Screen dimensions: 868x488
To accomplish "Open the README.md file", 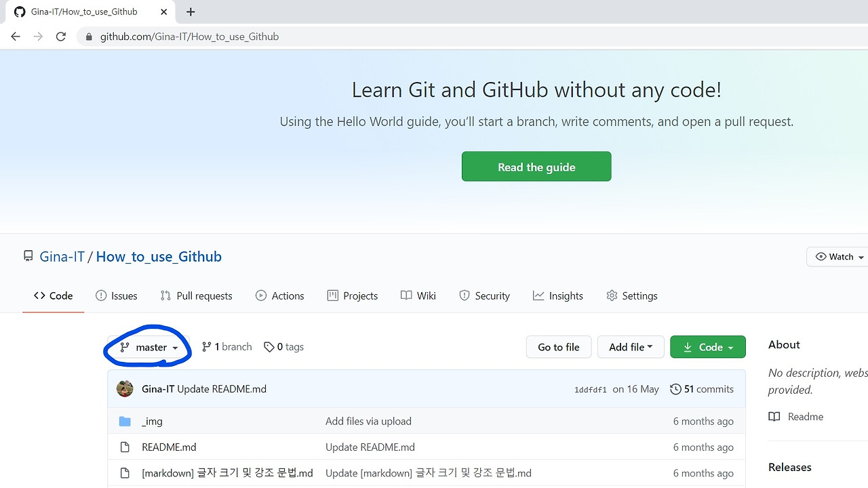I will (x=169, y=447).
